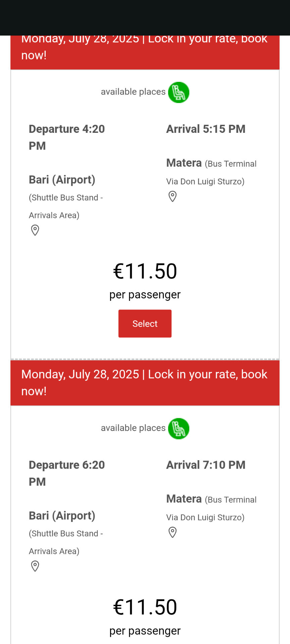Image resolution: width=290 pixels, height=644 pixels.
Task: Click the red date banner above the 6:20 PM trip
Action: point(145,383)
